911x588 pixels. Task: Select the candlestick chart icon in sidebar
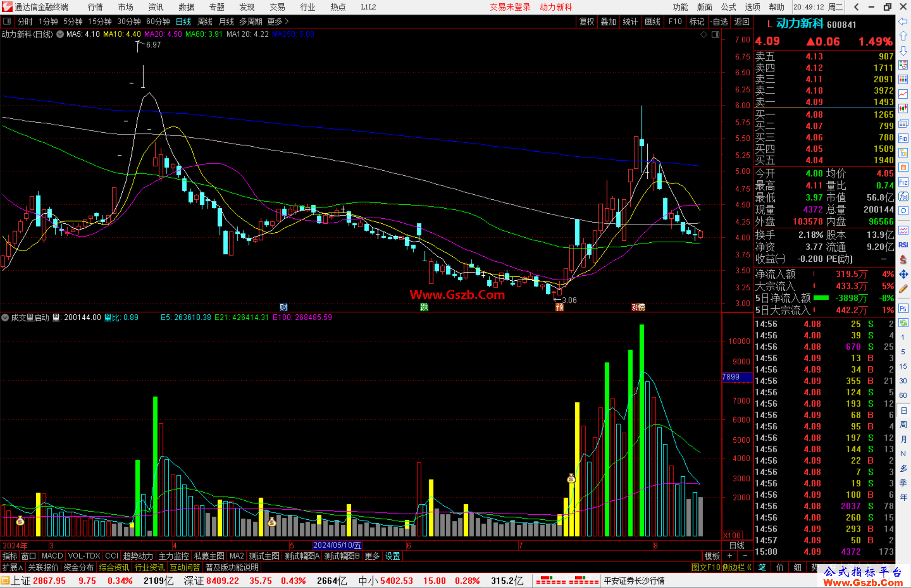pyautogui.click(x=903, y=109)
